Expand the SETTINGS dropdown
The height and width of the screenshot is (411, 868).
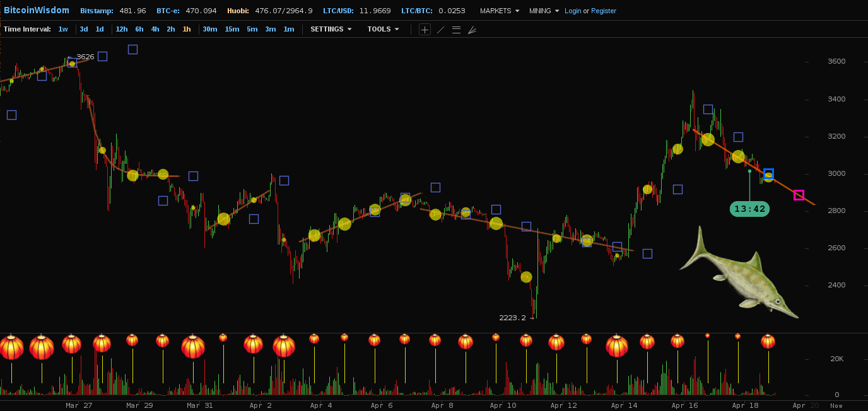(x=331, y=29)
